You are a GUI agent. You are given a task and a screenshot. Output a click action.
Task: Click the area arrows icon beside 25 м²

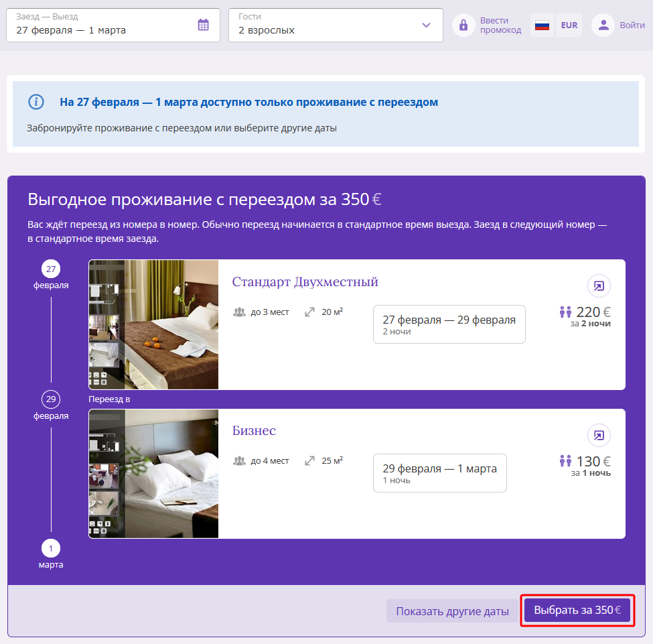click(309, 460)
